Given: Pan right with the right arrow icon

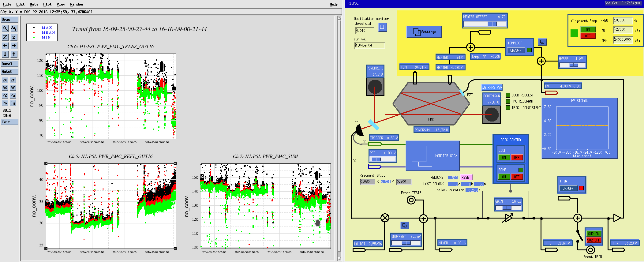Looking at the screenshot, I should pyautogui.click(x=14, y=46).
